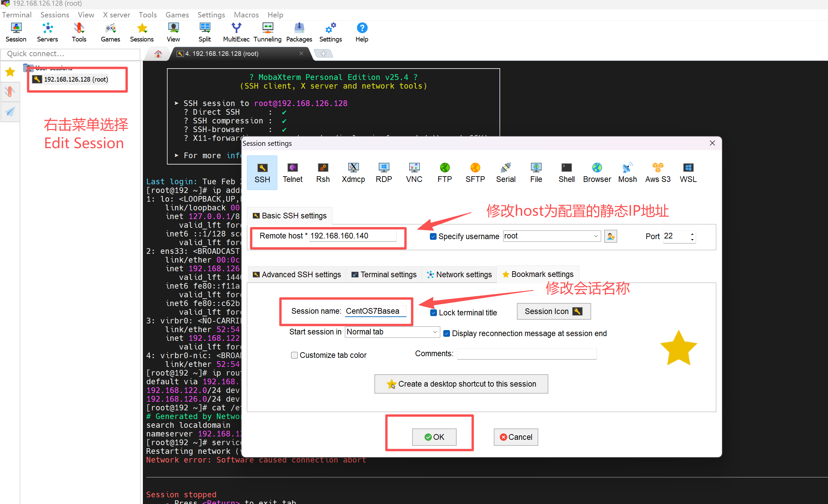Expand the username dropdown
This screenshot has height=504, width=828.
pyautogui.click(x=595, y=236)
